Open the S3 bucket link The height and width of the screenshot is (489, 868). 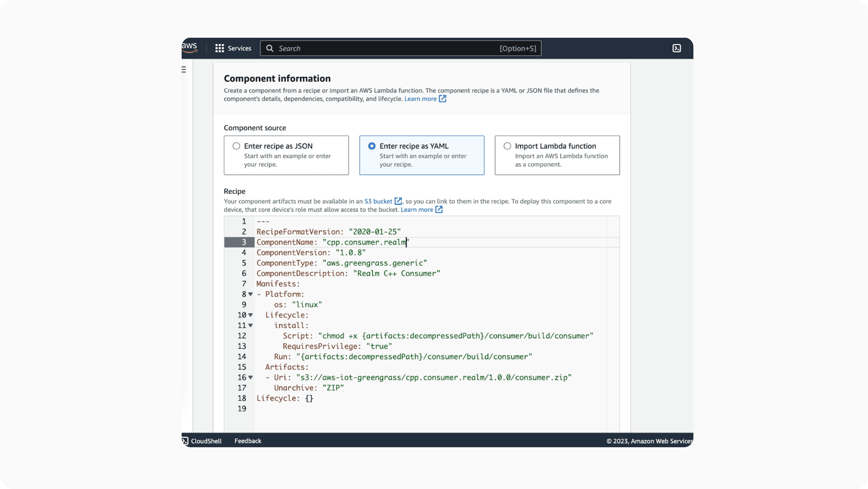(378, 201)
